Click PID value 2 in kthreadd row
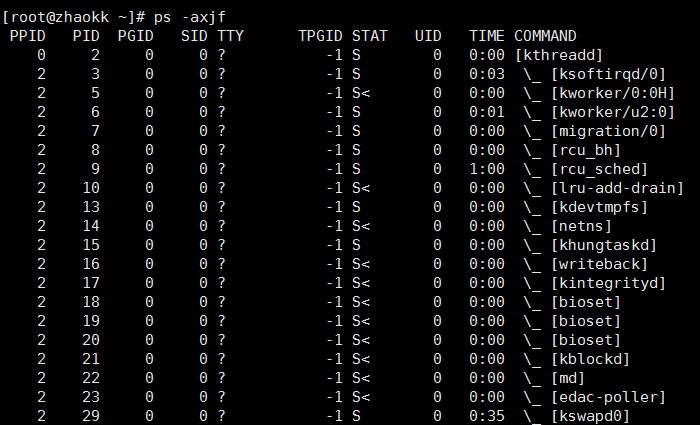Screen dimensions: 700x425 95,55
